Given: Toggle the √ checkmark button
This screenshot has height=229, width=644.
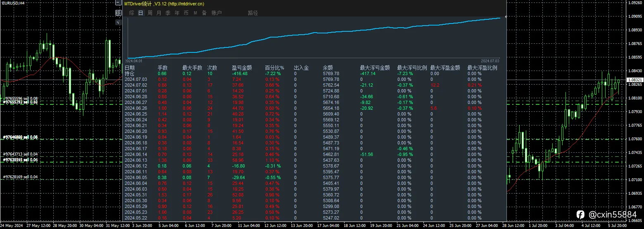Looking at the screenshot, I should tap(118, 22).
